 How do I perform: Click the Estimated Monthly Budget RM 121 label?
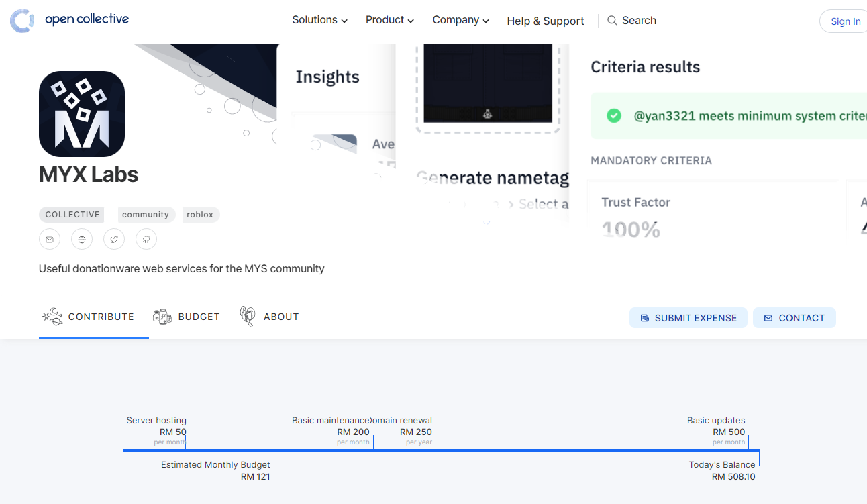215,470
